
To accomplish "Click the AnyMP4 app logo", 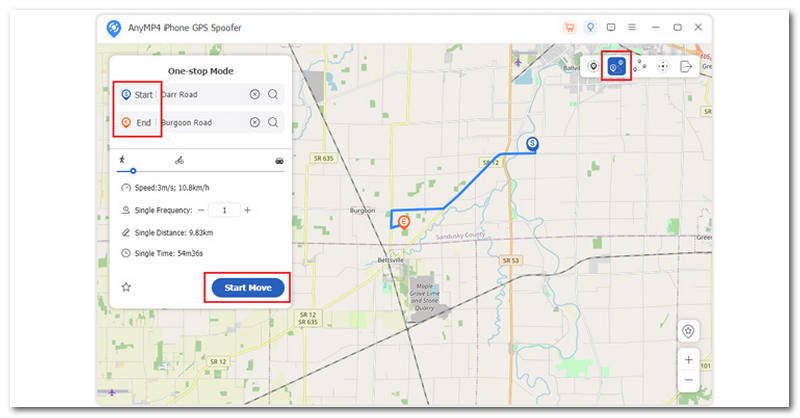I will [113, 28].
